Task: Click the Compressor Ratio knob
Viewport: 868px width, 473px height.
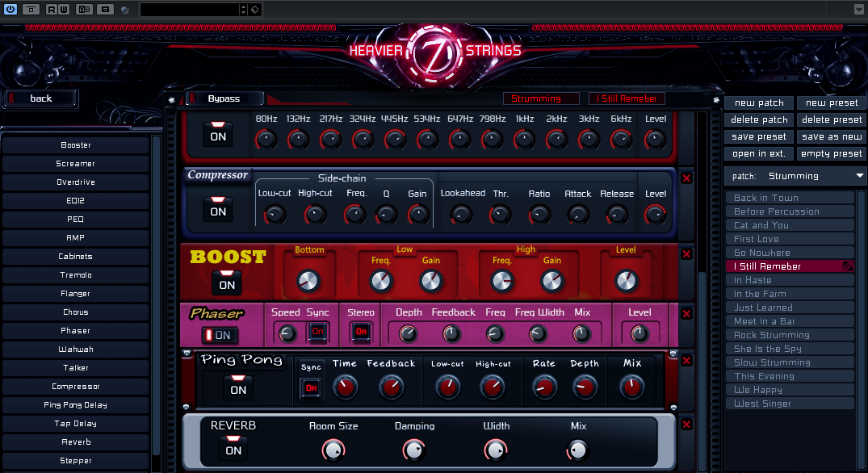Action: pos(539,215)
